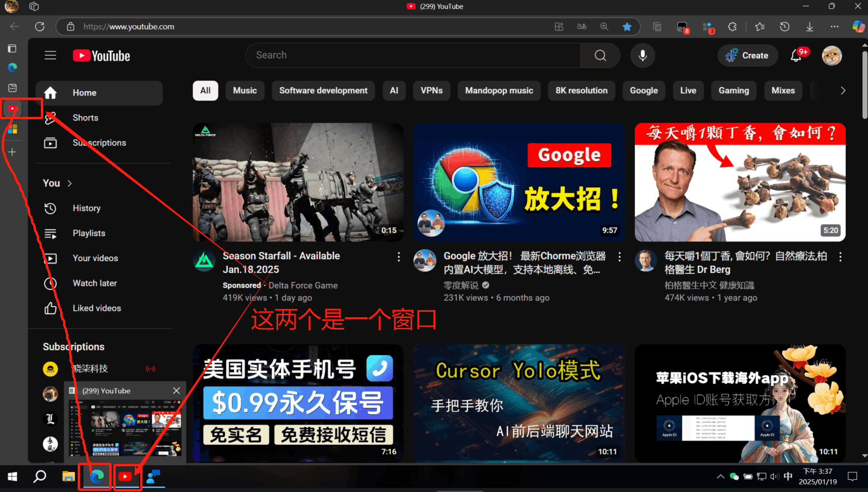
Task: Open the Copilot icon in the toolbar
Action: click(x=858, y=26)
